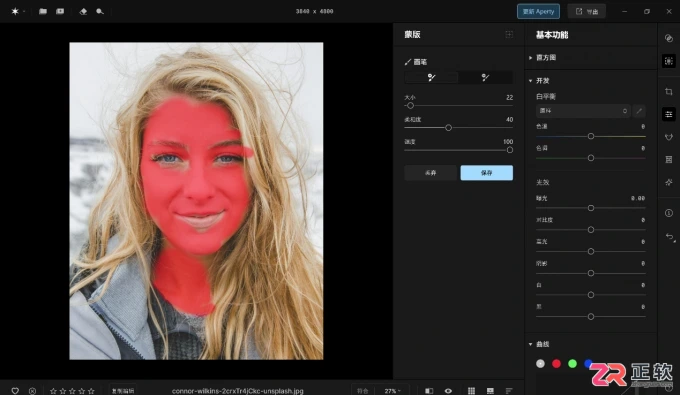Image resolution: width=680 pixels, height=395 pixels.
Task: Open the crop tool in the right sidebar
Action: coord(669,91)
